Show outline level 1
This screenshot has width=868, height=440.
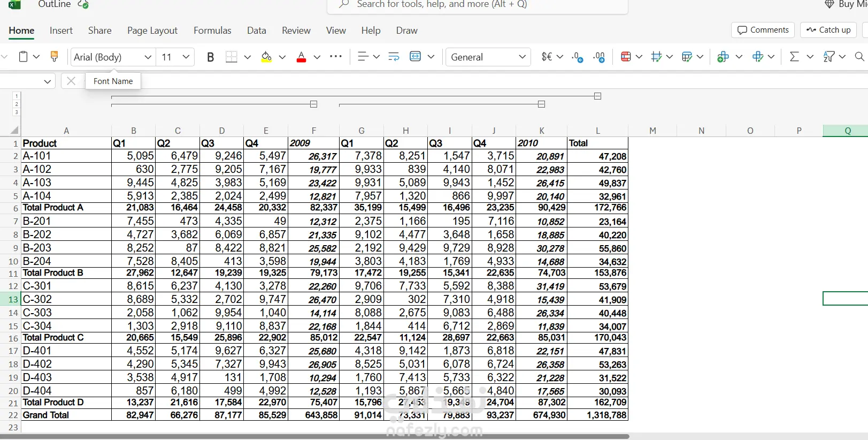17,96
